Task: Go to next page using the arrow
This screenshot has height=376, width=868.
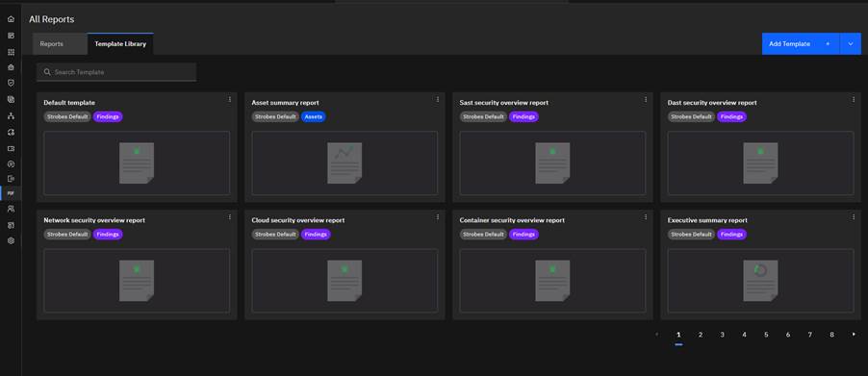Action: tap(854, 334)
